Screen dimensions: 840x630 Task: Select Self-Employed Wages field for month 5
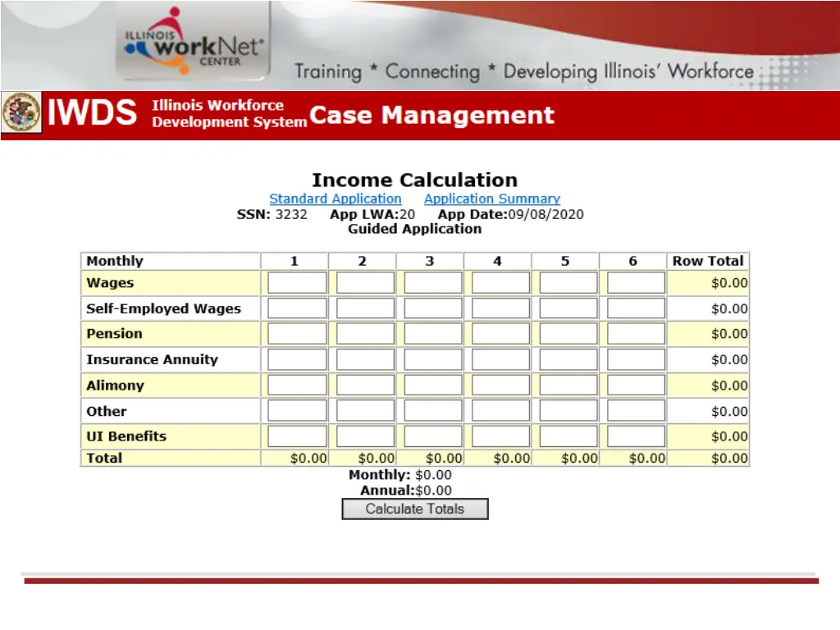568,308
